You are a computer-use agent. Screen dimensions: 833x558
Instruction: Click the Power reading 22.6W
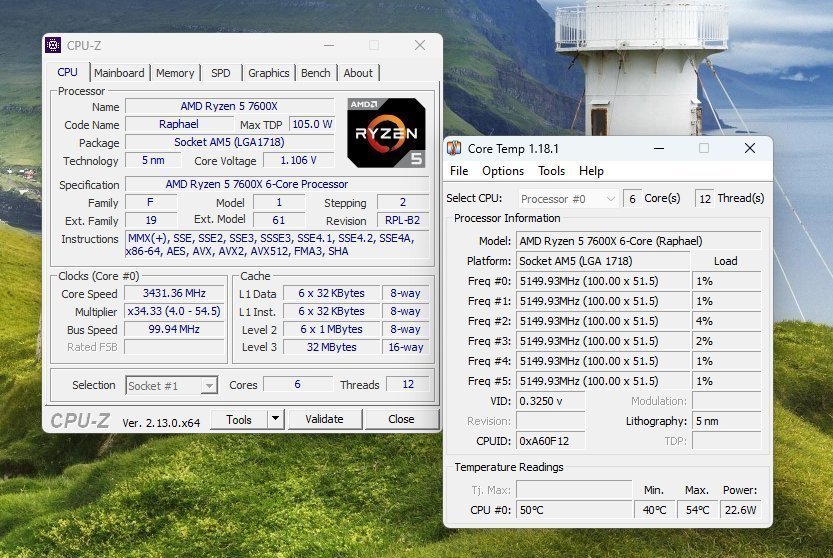click(741, 510)
